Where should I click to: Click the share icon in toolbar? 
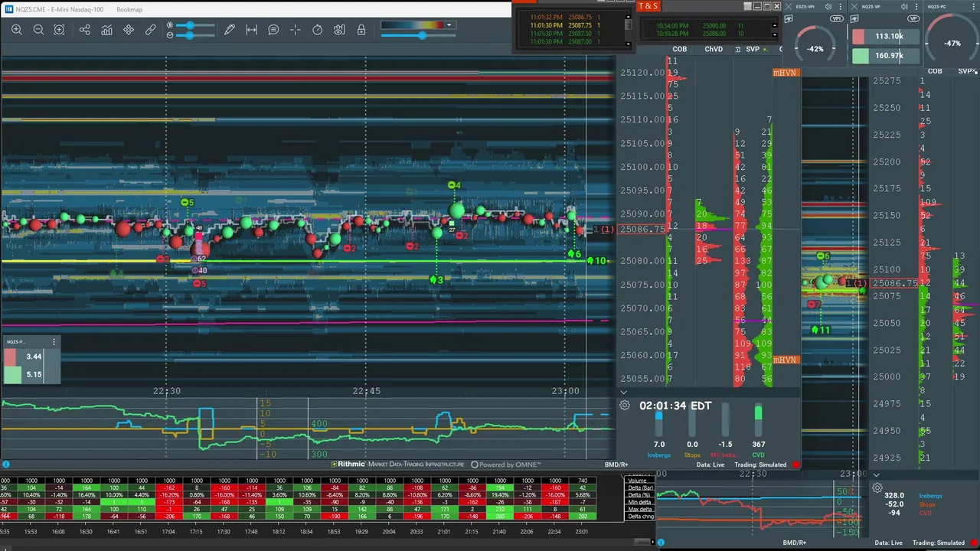pos(84,30)
